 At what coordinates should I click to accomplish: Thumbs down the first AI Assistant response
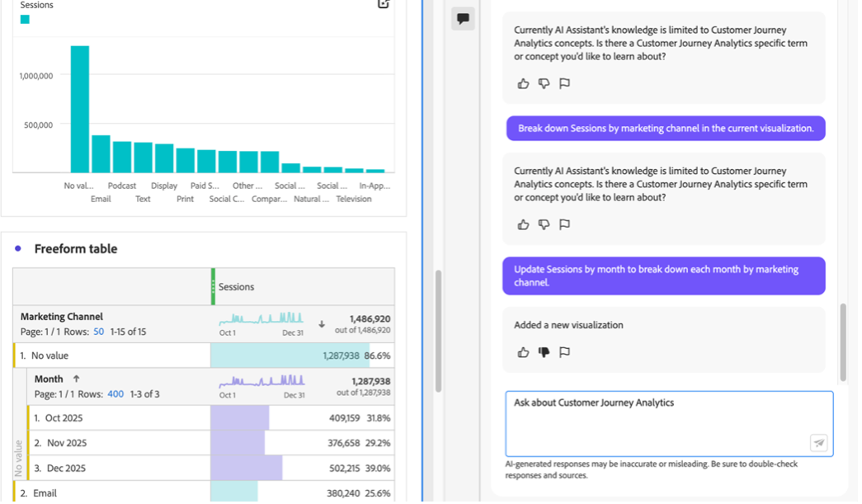[x=544, y=83]
